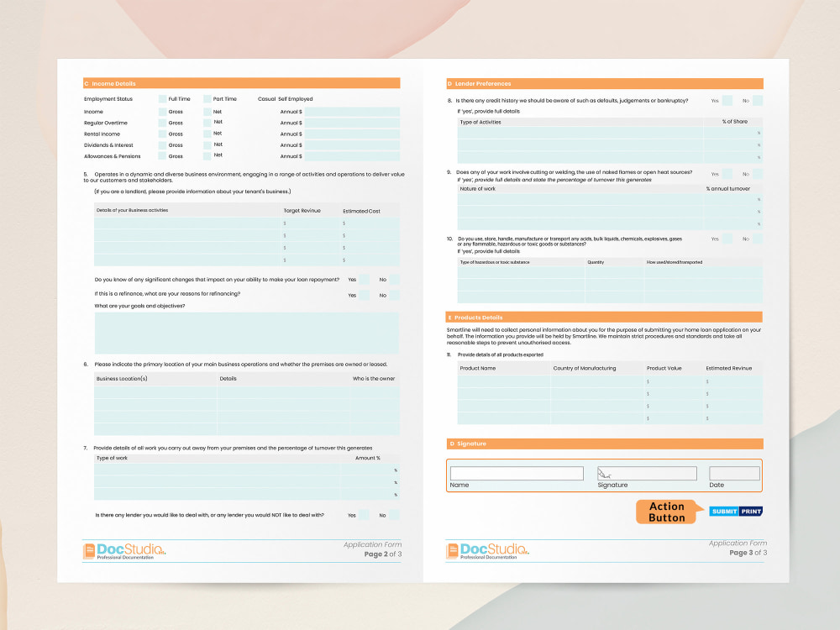This screenshot has height=630, width=840.
Task: Click the orange Action Button callout
Action: click(x=665, y=512)
